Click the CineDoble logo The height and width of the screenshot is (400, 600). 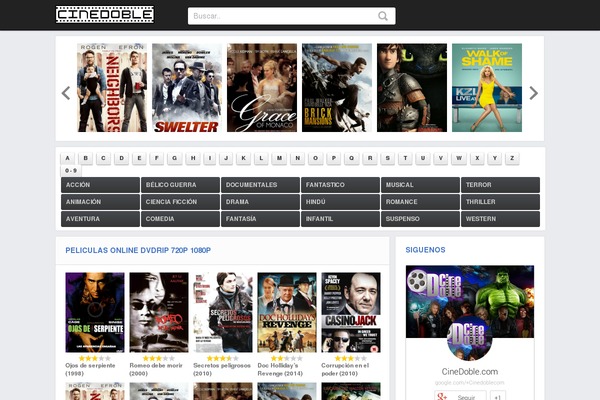pos(105,15)
